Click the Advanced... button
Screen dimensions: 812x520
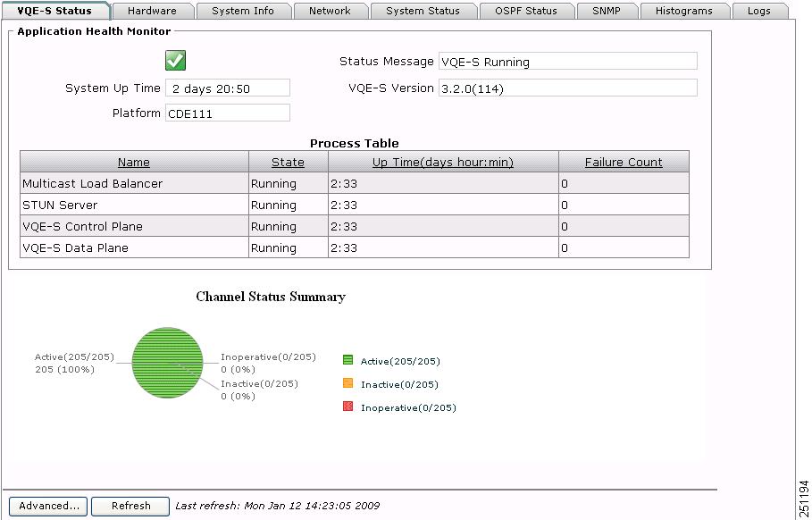tap(49, 506)
